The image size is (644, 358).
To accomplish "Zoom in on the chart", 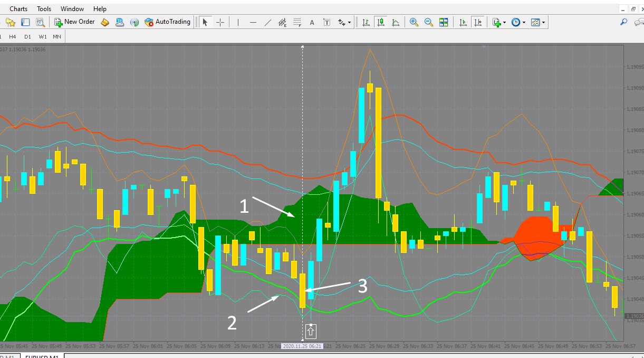I will (x=414, y=22).
